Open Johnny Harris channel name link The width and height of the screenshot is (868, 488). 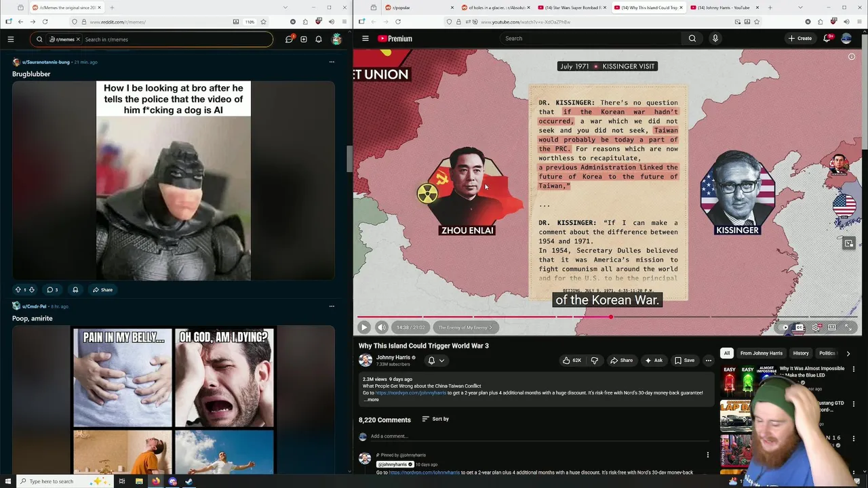[x=393, y=357]
